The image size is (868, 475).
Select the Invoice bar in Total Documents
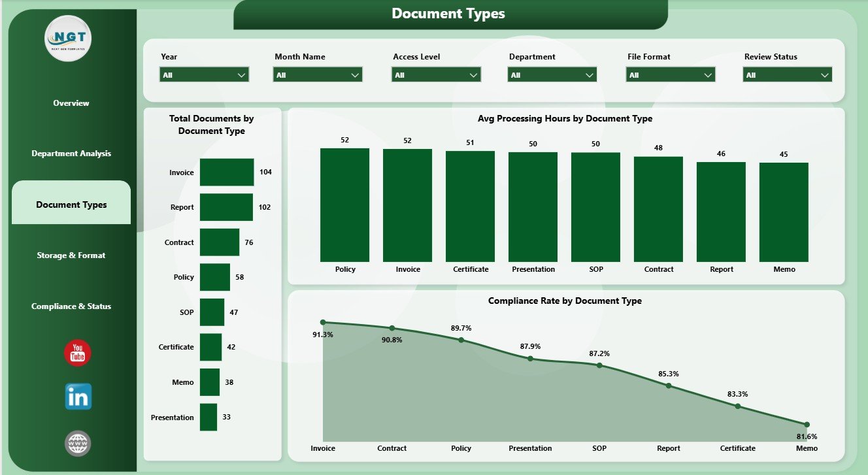tap(227, 172)
